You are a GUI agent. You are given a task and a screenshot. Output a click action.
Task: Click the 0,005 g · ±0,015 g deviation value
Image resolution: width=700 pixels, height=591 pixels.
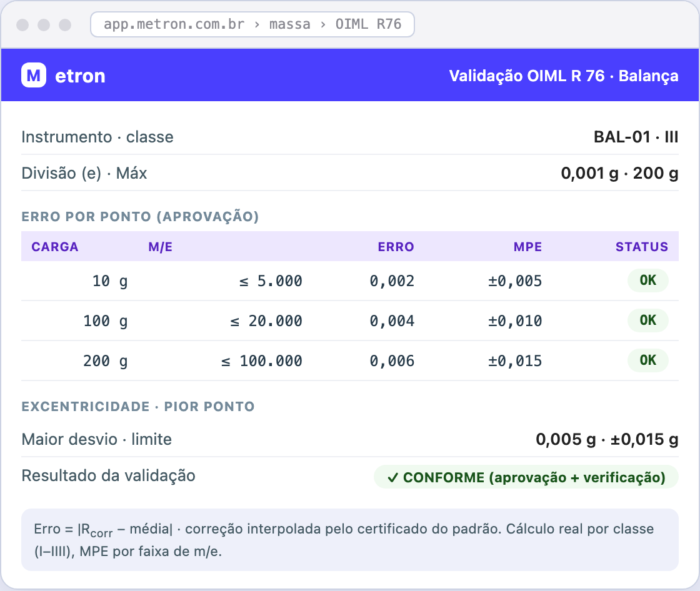click(x=607, y=439)
